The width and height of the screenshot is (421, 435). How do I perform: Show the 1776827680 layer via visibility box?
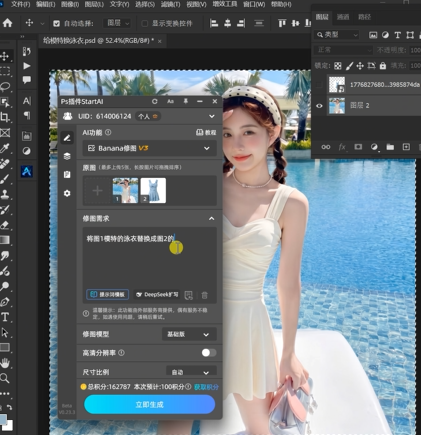319,85
